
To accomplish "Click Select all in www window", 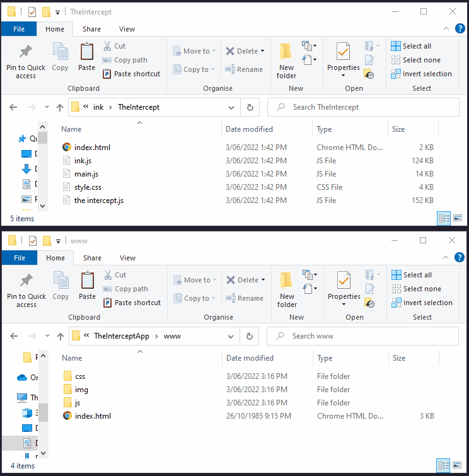I will pyautogui.click(x=412, y=275).
